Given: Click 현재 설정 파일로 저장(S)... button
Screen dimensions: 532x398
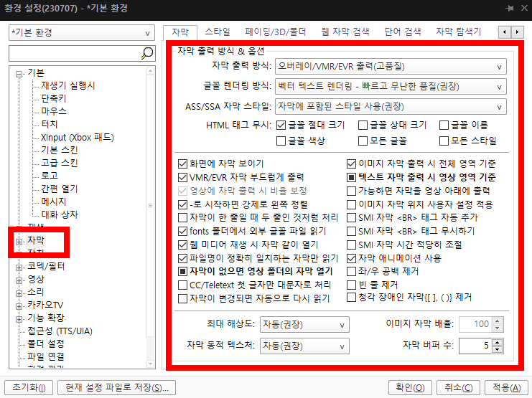Looking at the screenshot, I should [x=117, y=387].
